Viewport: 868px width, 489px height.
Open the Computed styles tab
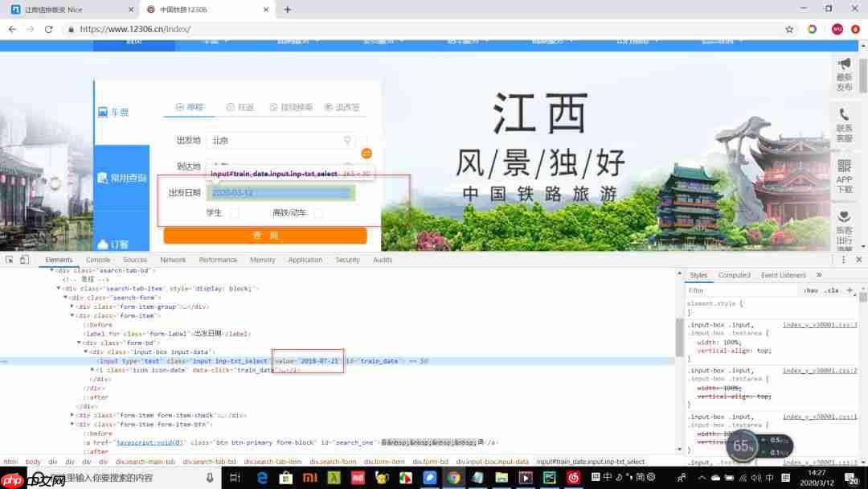click(734, 274)
